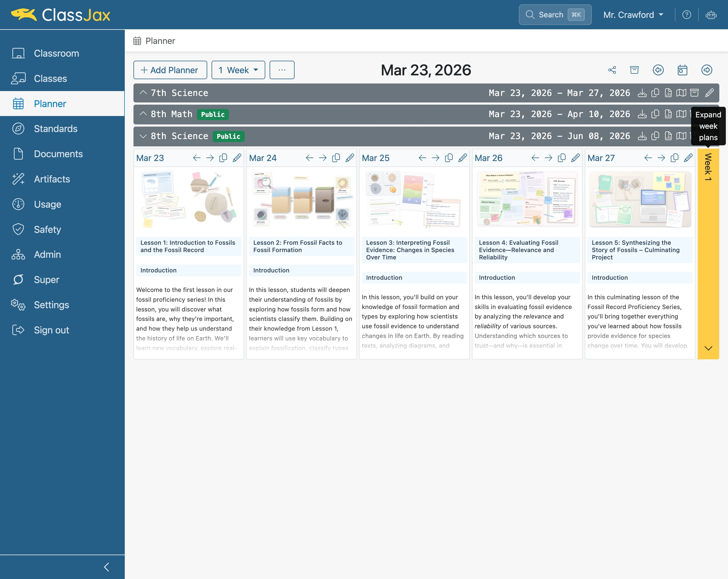Click the share planner icon
The height and width of the screenshot is (579, 728).
[612, 70]
